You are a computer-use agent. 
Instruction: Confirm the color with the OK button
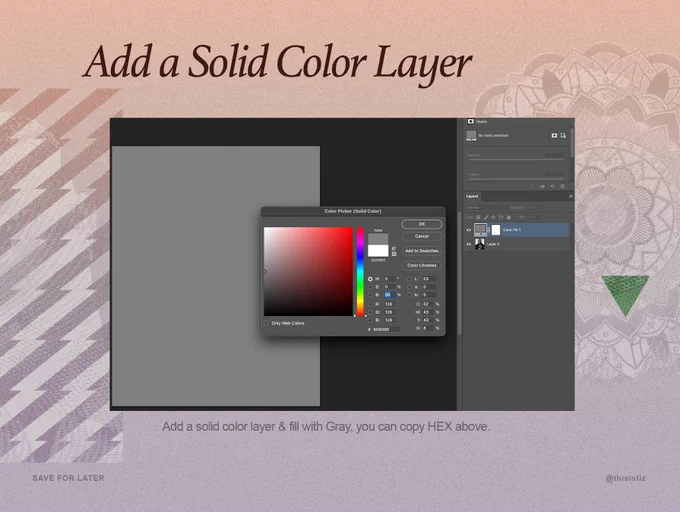coord(422,224)
